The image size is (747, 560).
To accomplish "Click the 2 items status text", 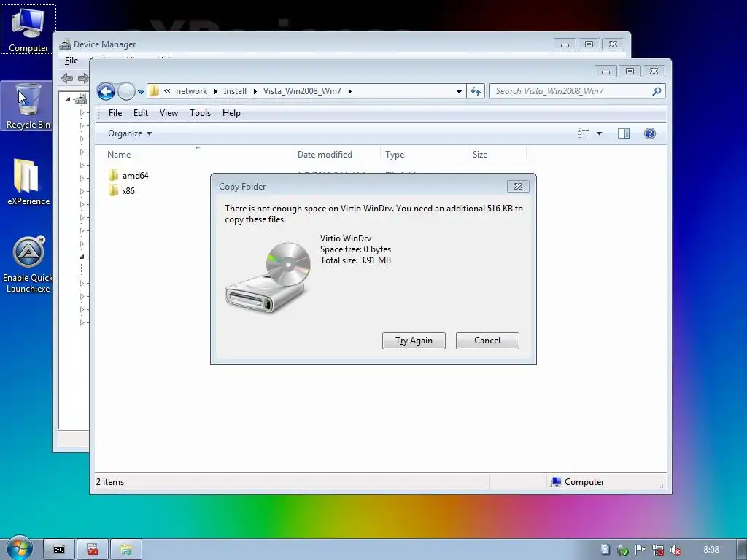I will point(110,482).
